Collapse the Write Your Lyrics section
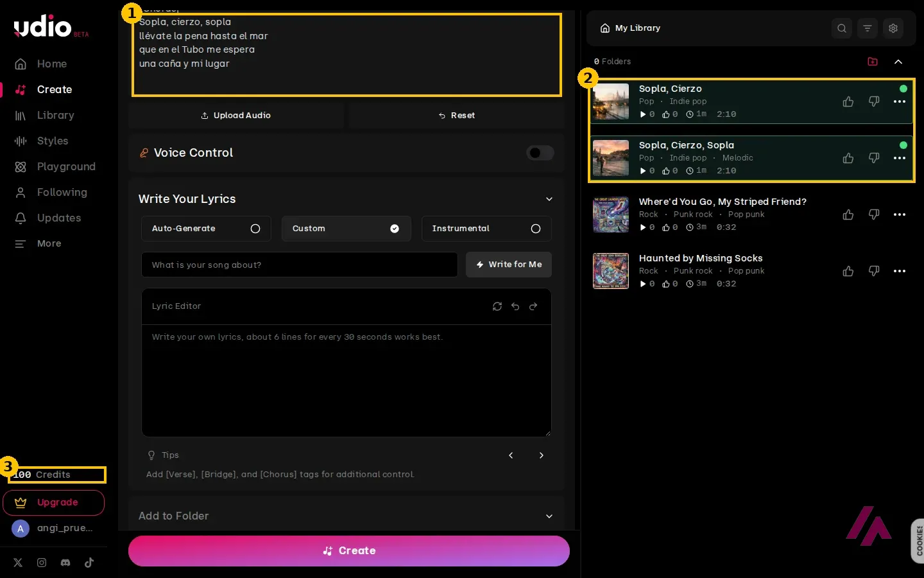Screen dimensions: 924x578 click(x=549, y=199)
